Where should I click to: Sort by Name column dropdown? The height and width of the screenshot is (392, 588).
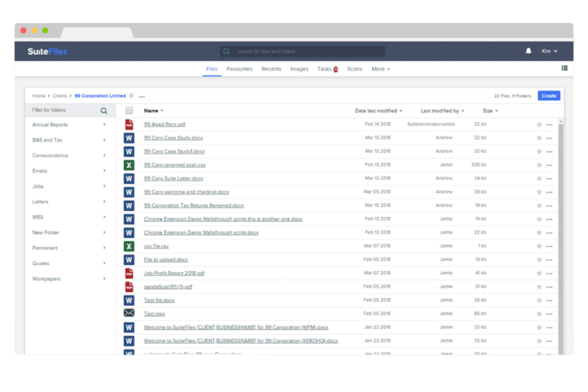coord(154,111)
